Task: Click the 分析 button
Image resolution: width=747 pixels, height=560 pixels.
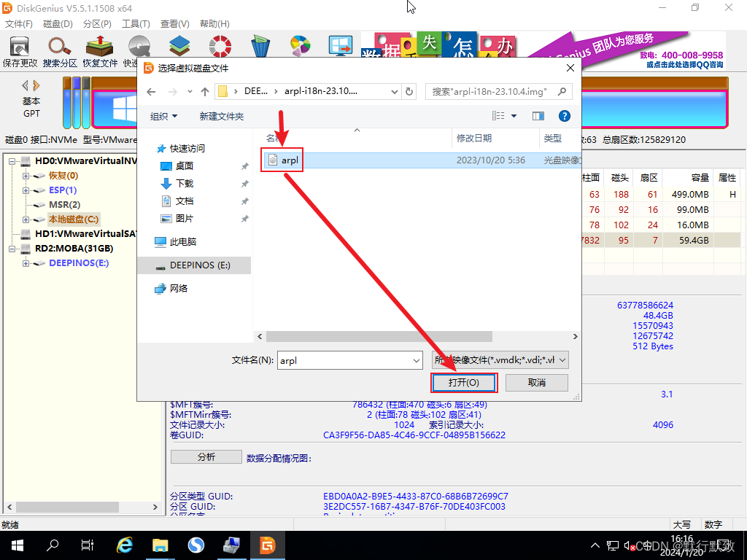Action: [x=206, y=457]
